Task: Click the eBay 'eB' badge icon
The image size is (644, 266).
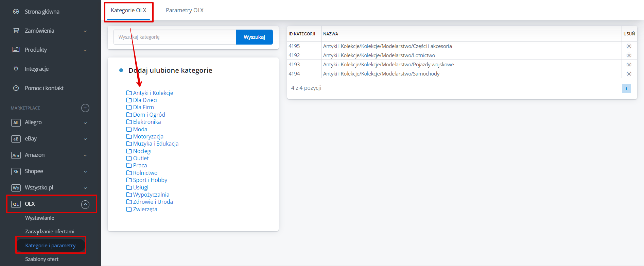Action: pos(16,139)
